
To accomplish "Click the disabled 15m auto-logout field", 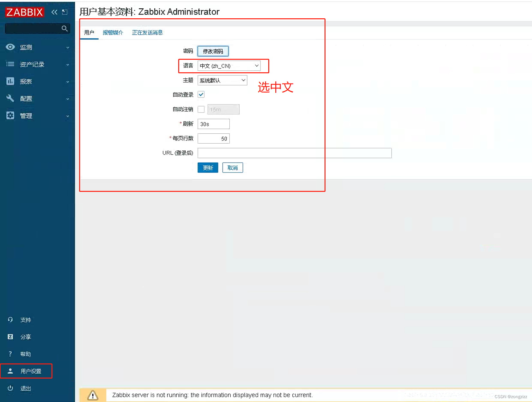I will click(223, 109).
